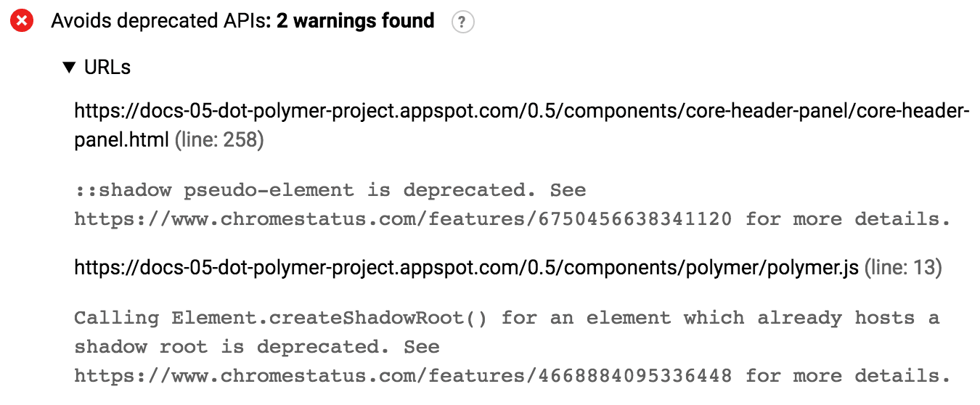Click the 'panel.html' wrapped URL line

pyautogui.click(x=121, y=140)
